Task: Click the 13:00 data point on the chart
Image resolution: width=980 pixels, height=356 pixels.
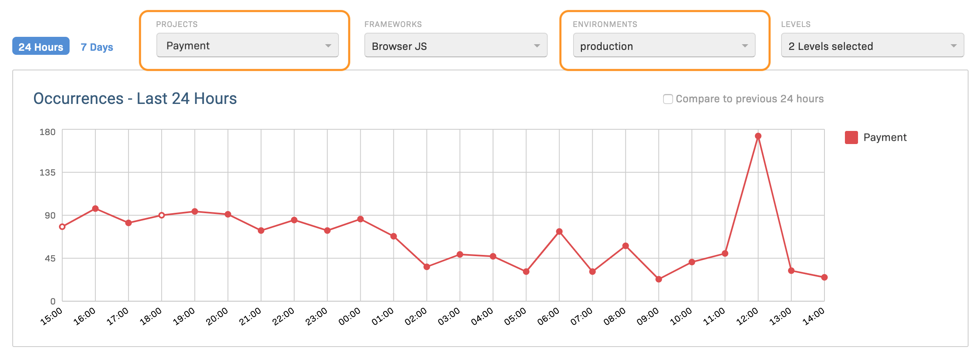Action: (791, 270)
